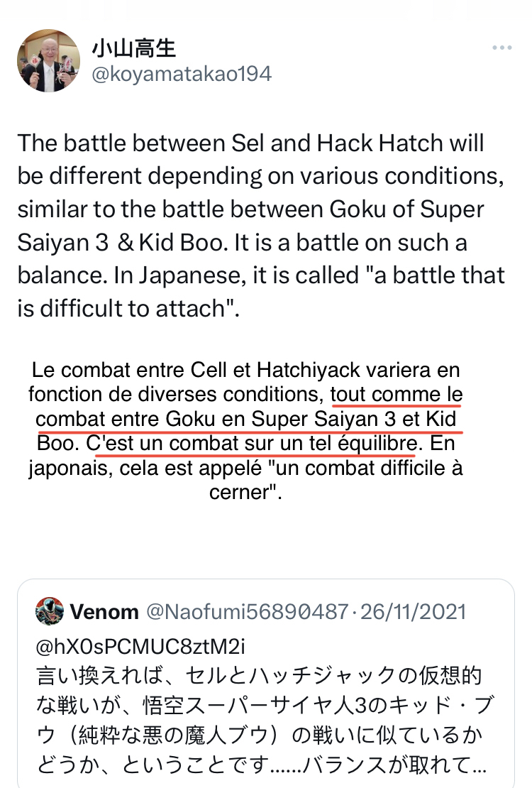Click the Venom display name
Screen dimensions: 532x788
tap(104, 611)
